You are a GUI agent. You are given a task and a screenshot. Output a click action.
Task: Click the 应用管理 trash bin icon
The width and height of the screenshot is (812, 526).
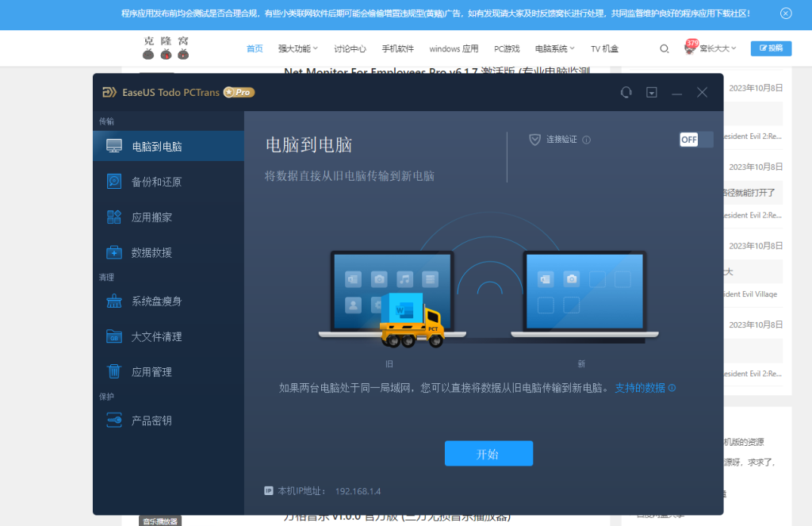pos(114,371)
